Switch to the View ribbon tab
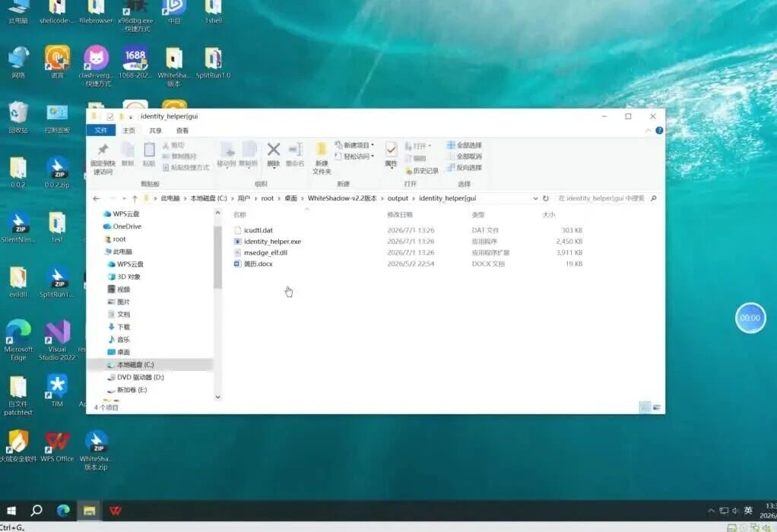Viewport: 777px width, 532px height. (182, 130)
